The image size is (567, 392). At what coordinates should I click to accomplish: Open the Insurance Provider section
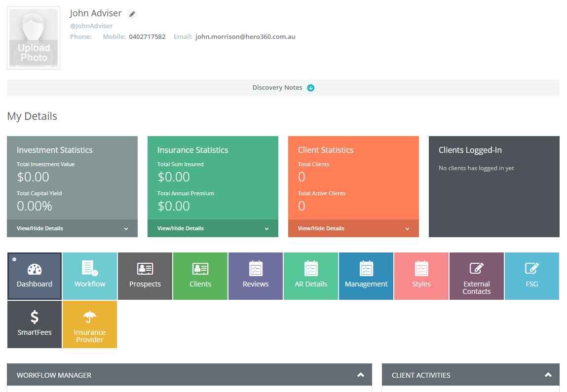pyautogui.click(x=89, y=323)
